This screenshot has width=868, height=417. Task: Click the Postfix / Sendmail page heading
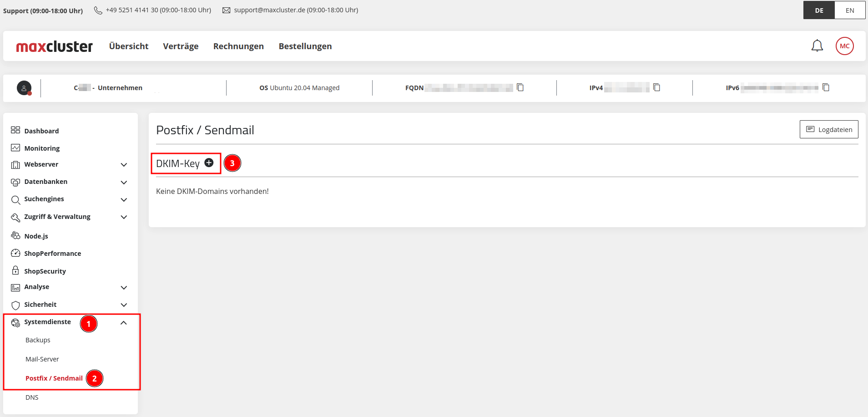pyautogui.click(x=205, y=130)
